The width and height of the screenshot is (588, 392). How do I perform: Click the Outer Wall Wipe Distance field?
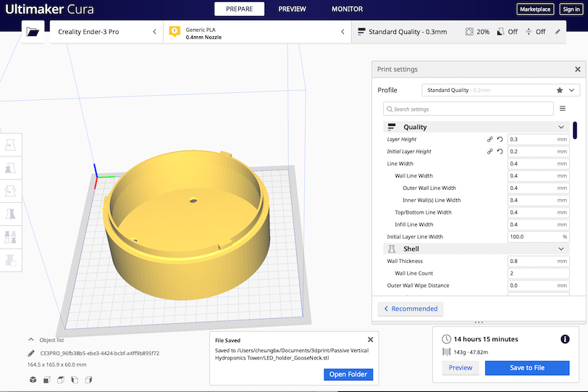pyautogui.click(x=539, y=285)
